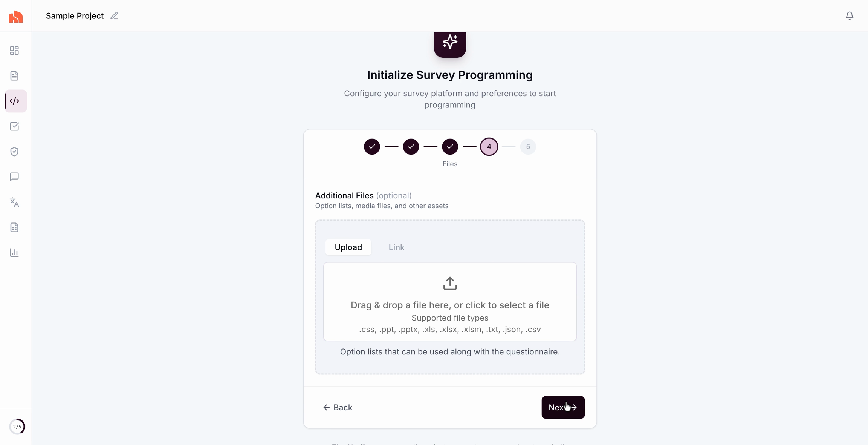The height and width of the screenshot is (445, 868).
Task: Select the code programming icon in sidebar
Action: (x=15, y=101)
